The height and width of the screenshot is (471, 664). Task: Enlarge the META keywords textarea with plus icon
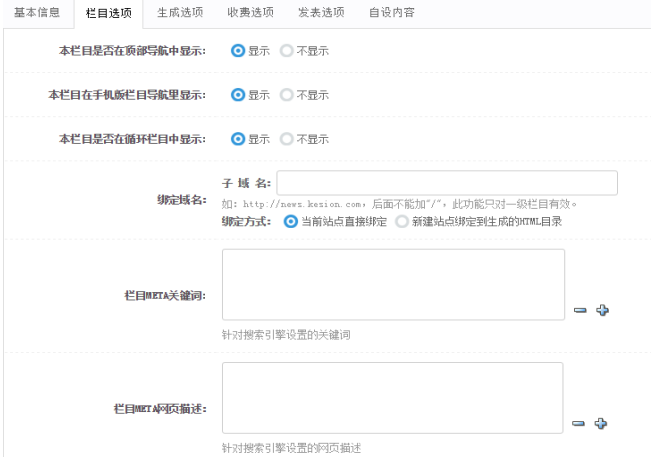(601, 311)
